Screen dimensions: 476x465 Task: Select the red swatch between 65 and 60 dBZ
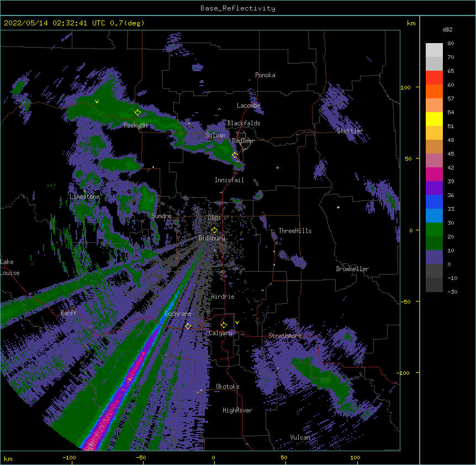coord(434,78)
